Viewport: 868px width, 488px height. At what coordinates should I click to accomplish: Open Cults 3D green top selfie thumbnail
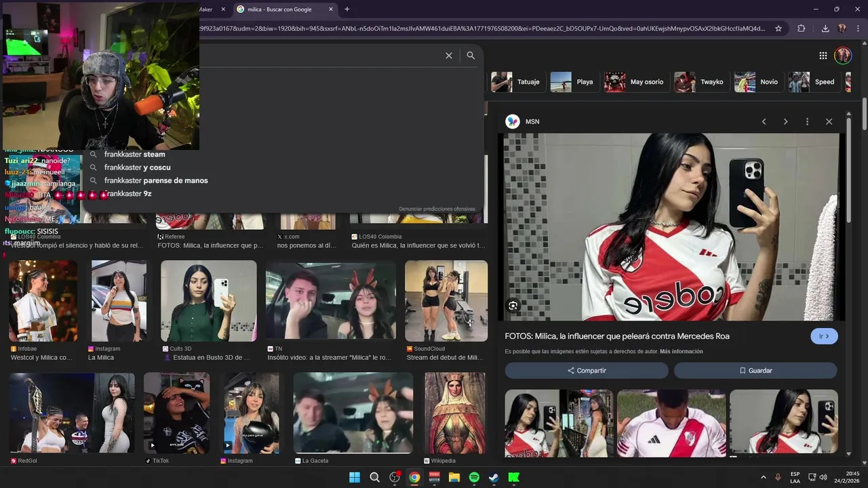(x=209, y=301)
